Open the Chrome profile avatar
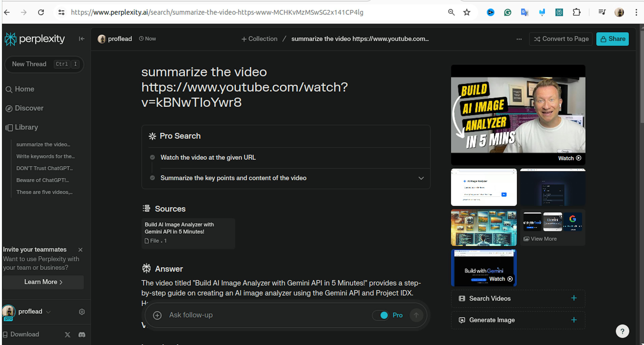Viewport: 644px width, 345px height. pos(619,12)
